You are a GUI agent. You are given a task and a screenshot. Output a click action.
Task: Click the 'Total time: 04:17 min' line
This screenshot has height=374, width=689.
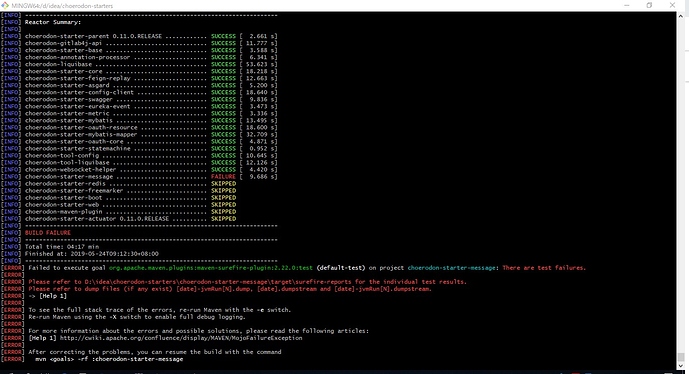tap(62, 247)
